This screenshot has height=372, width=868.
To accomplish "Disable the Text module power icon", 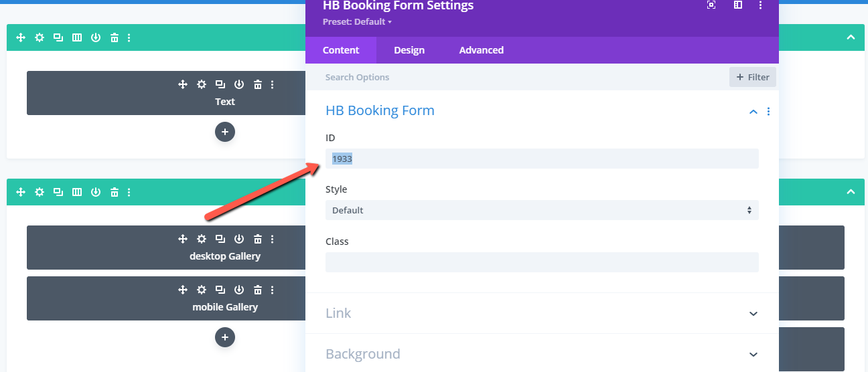I will click(239, 84).
